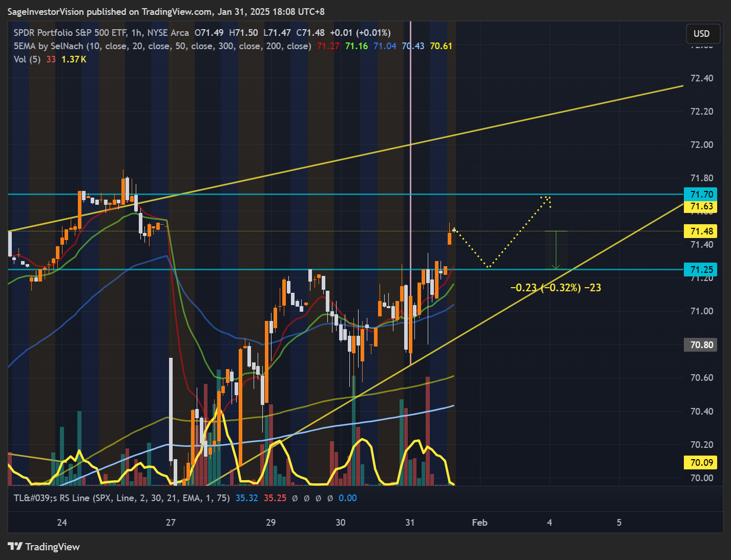Click the light blue EMA value 70.43
The width and height of the screenshot is (731, 560).
[x=413, y=46]
